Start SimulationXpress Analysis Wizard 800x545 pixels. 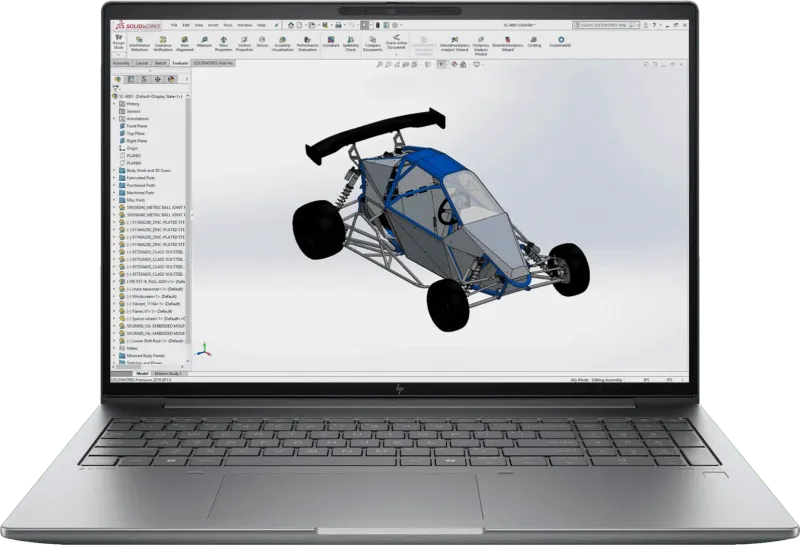pos(454,44)
